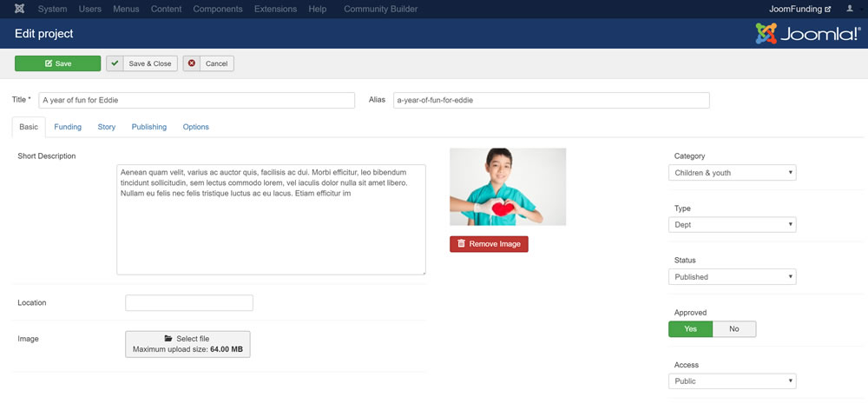This screenshot has height=417, width=868.
Task: Click into the Location input field
Action: click(x=189, y=303)
